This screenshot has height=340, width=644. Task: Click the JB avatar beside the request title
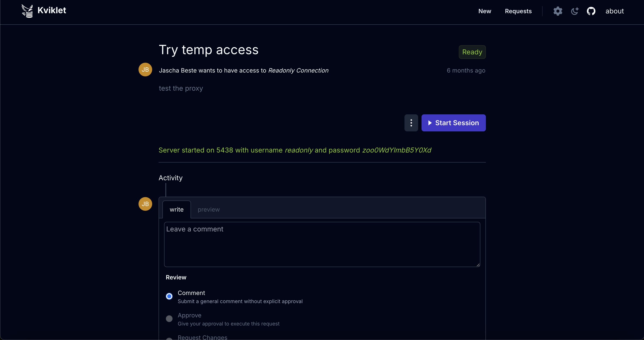145,70
